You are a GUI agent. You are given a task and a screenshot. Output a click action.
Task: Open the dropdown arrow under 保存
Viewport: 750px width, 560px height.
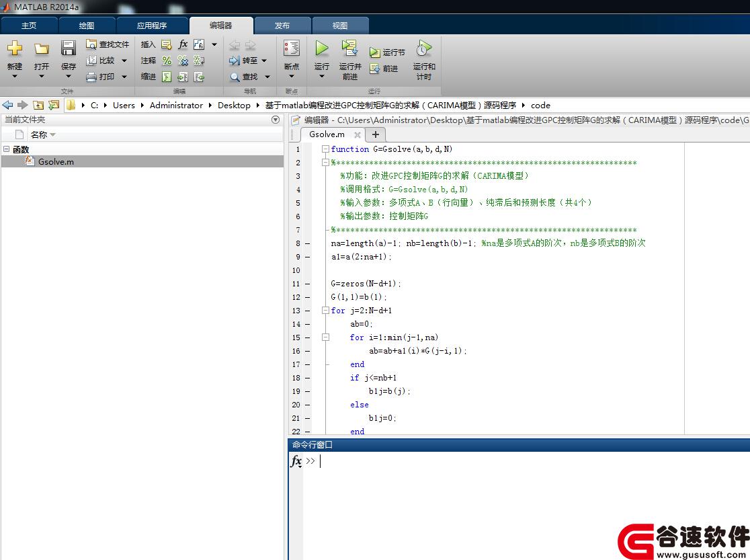(x=69, y=76)
